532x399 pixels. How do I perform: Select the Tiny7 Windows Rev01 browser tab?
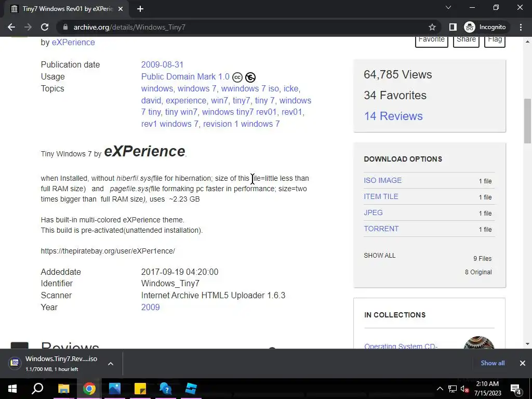point(66,9)
